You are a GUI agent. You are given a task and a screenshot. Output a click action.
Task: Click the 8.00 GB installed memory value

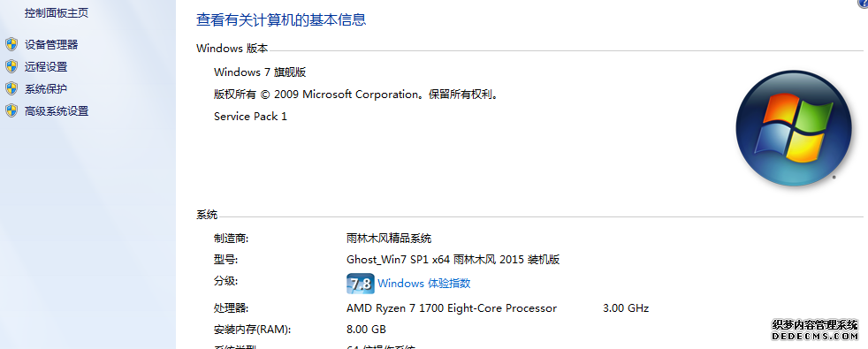click(366, 329)
